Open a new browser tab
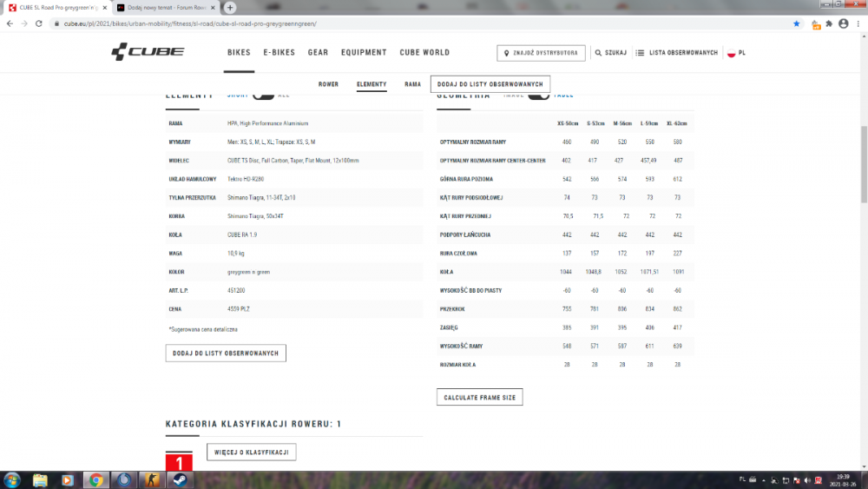 coord(230,8)
